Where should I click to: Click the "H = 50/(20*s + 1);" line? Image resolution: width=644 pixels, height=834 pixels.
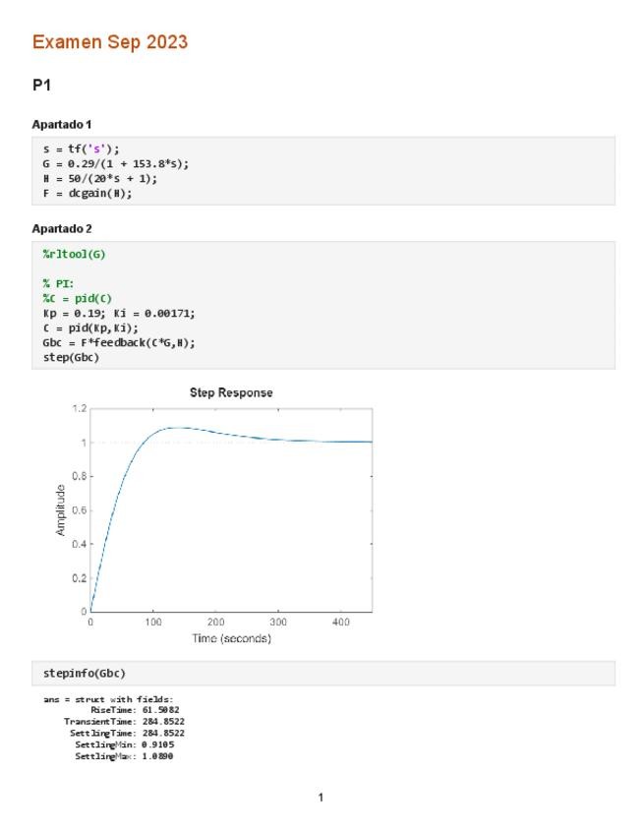[99, 179]
